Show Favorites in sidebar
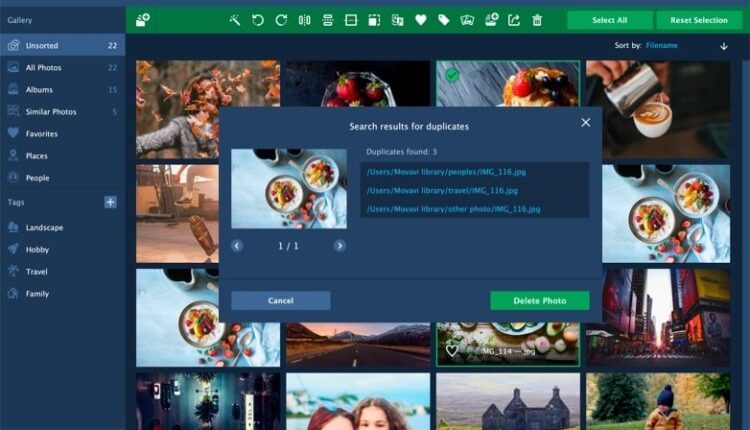Screen dimensions: 750x430 point(63,133)
